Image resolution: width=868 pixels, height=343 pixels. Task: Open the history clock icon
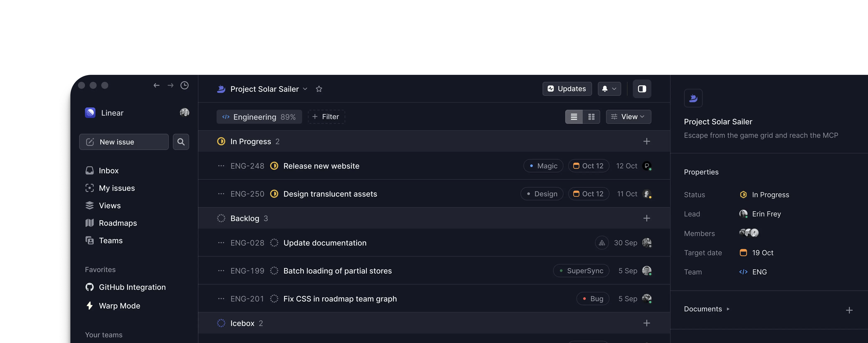184,85
